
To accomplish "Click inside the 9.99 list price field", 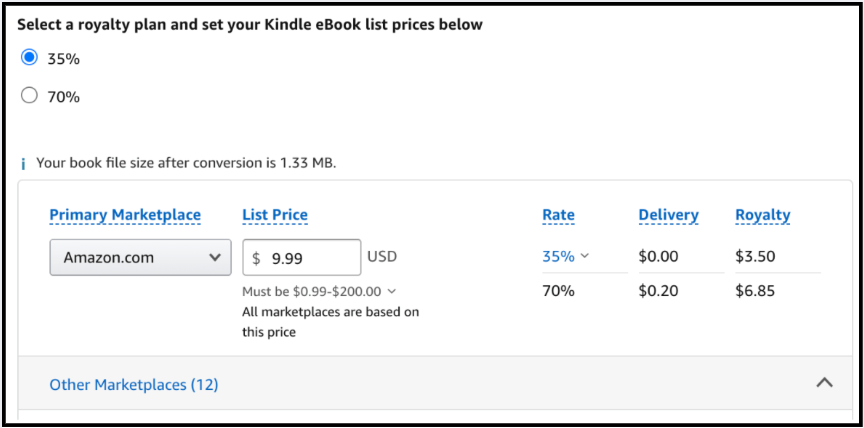I will click(302, 257).
